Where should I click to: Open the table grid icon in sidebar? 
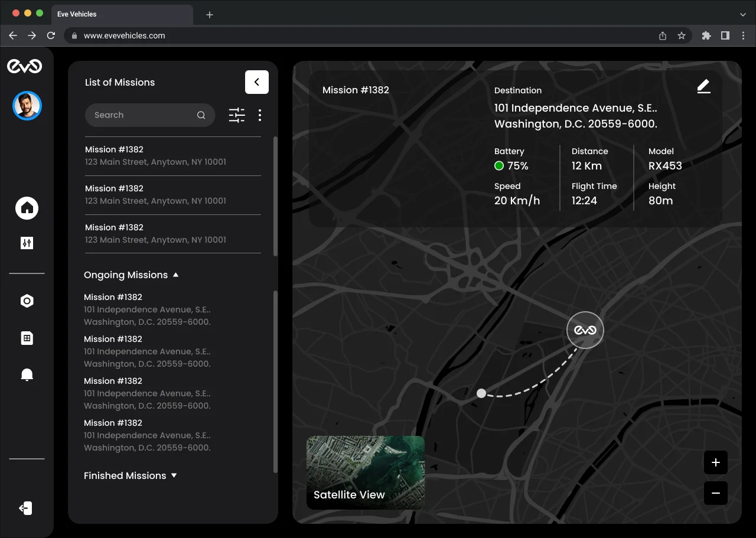pyautogui.click(x=27, y=338)
